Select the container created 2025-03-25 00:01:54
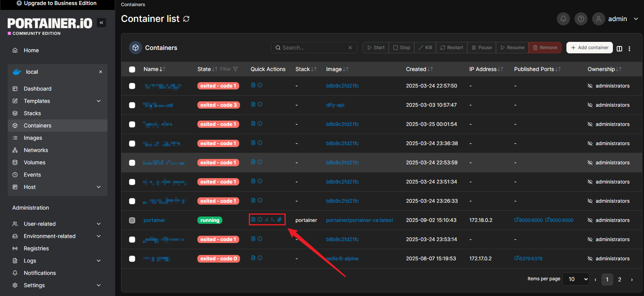Viewport: 644px width, 296px height. point(132,124)
